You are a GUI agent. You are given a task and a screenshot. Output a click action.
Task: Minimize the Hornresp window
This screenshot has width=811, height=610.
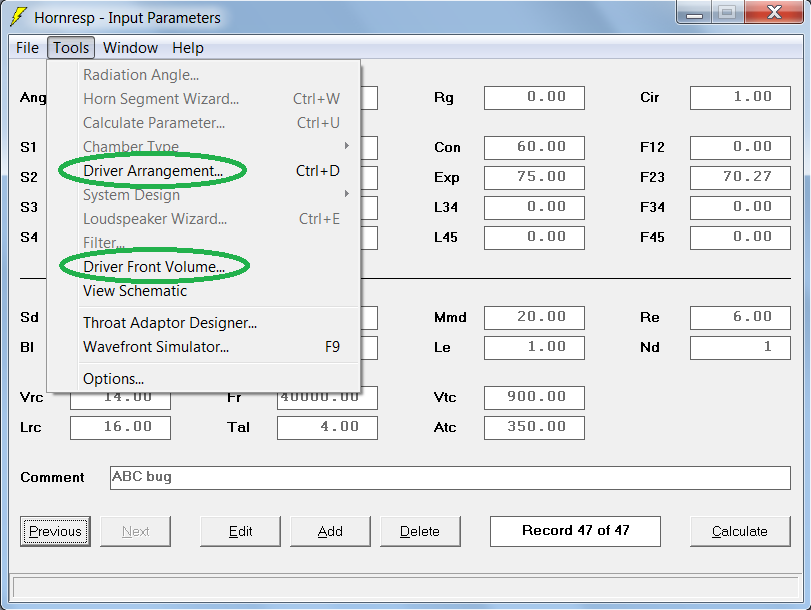pyautogui.click(x=694, y=12)
